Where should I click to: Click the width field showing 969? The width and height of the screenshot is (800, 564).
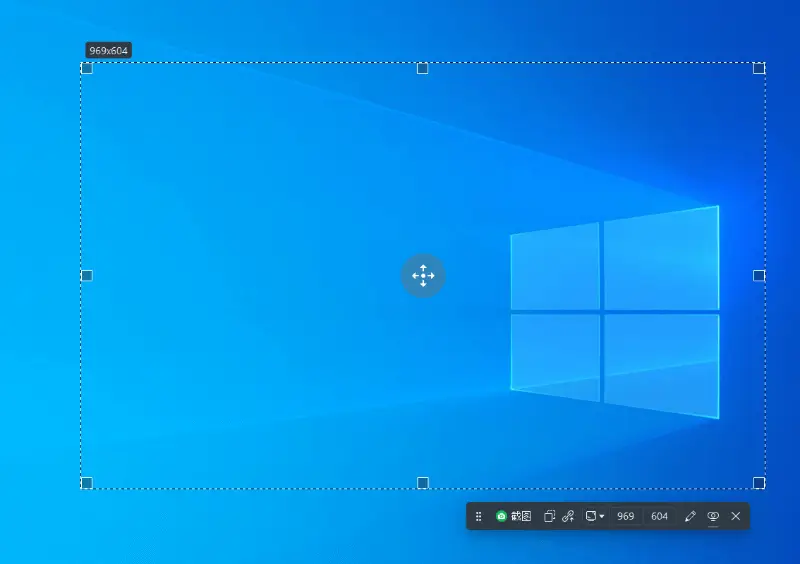tap(626, 516)
